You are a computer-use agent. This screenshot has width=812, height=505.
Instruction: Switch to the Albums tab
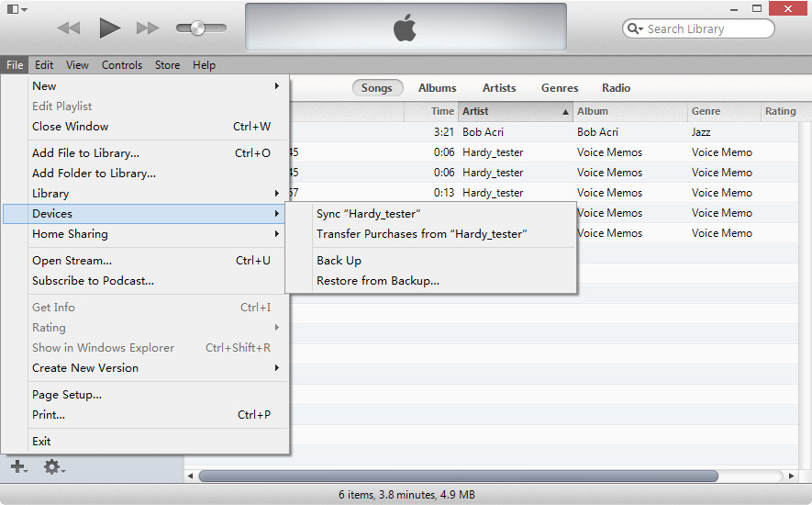click(x=437, y=87)
